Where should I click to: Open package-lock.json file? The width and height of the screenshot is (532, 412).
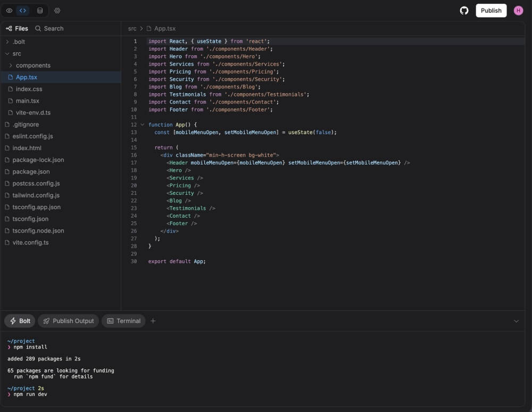click(x=61, y=160)
